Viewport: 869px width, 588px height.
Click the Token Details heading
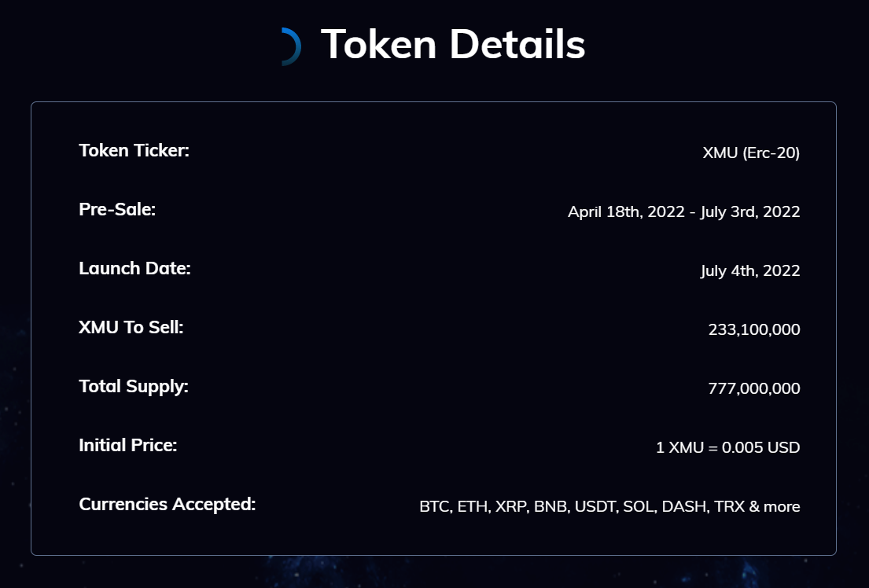point(453,44)
